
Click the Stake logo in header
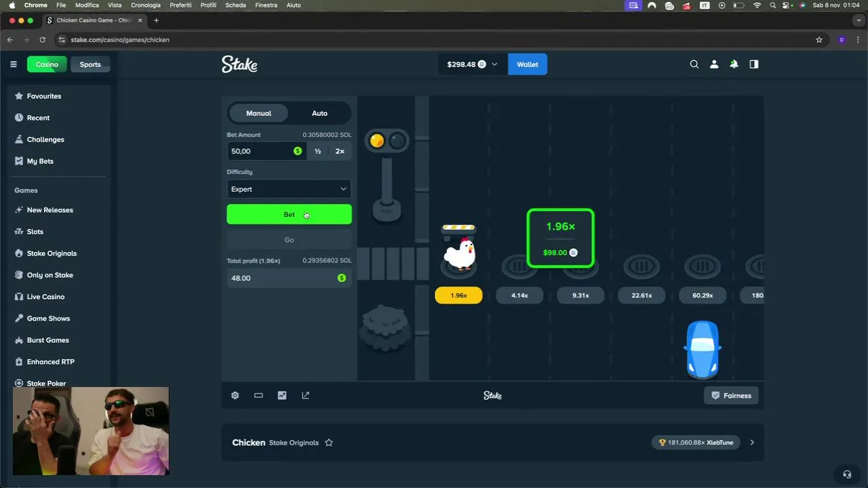coord(239,64)
